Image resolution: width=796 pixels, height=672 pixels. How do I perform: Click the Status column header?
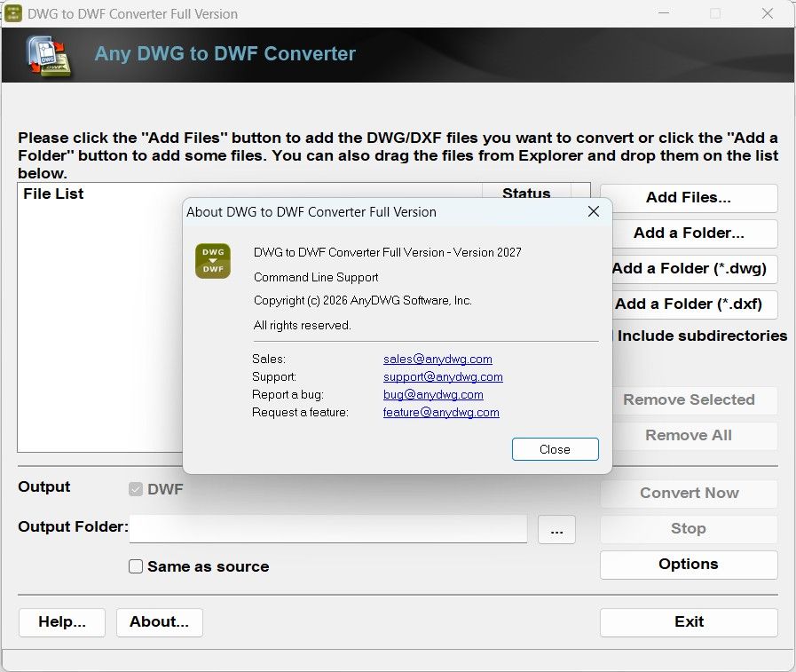(526, 193)
